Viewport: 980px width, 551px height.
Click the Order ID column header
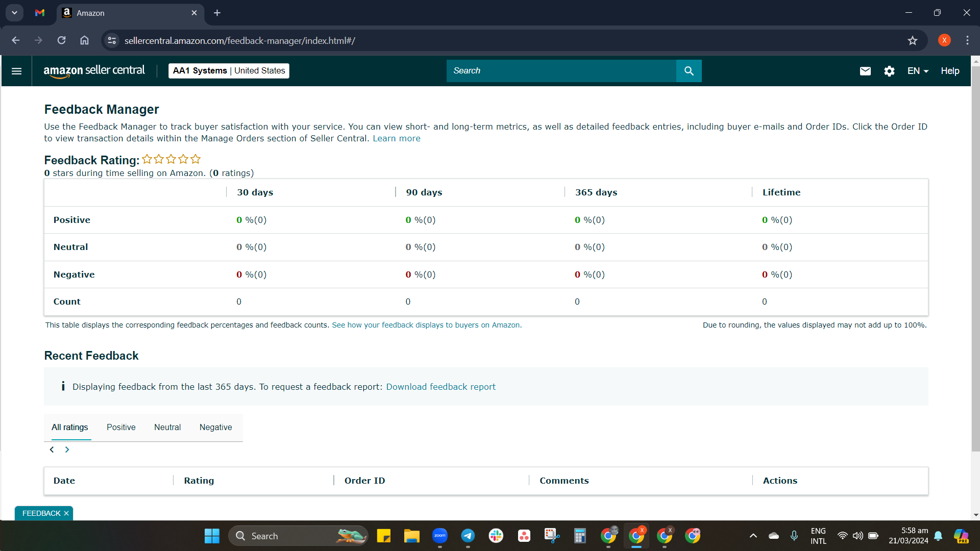coord(365,481)
